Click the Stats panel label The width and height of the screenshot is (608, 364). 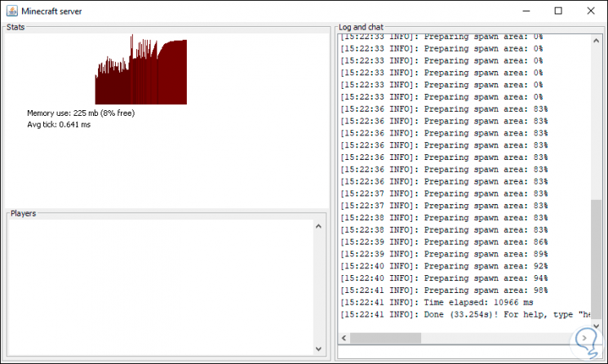16,27
